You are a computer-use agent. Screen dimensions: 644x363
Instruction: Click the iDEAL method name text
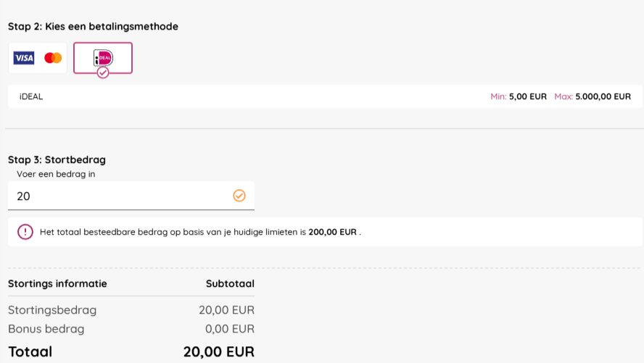31,96
